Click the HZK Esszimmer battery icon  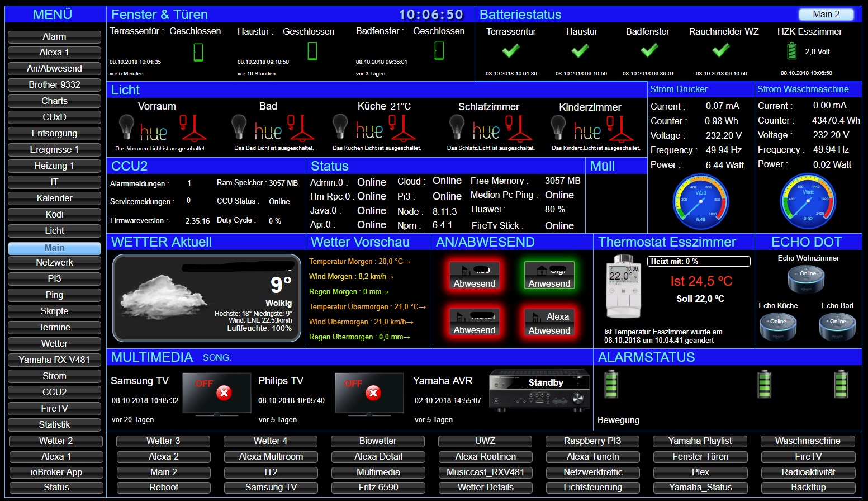pyautogui.click(x=791, y=51)
